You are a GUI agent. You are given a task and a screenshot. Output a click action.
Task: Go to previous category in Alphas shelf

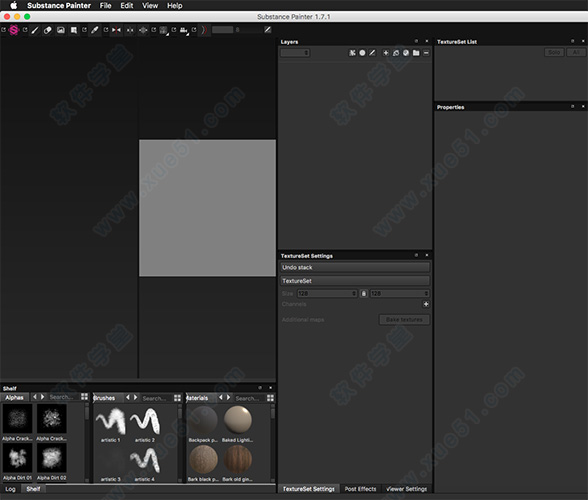pos(35,397)
